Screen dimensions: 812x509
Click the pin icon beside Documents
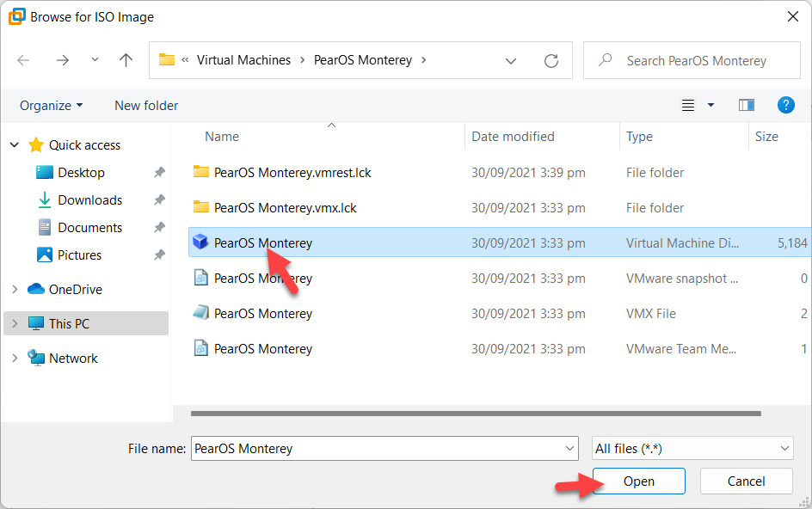pyautogui.click(x=159, y=227)
